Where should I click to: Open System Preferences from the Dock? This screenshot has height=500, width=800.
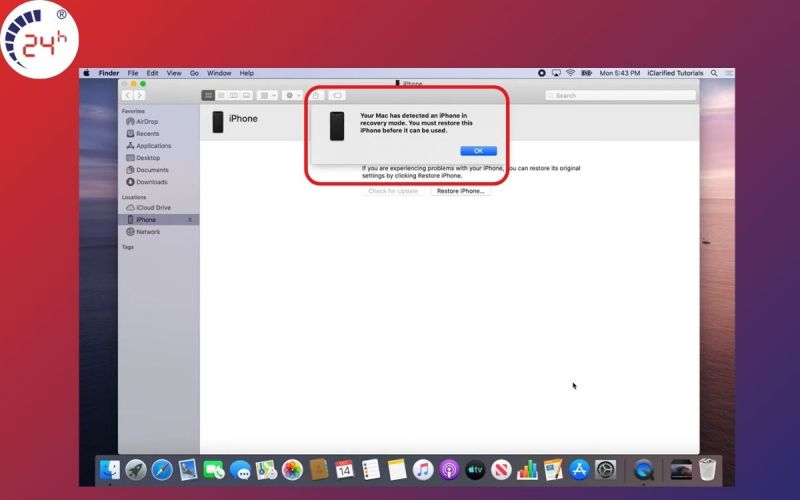click(x=606, y=469)
